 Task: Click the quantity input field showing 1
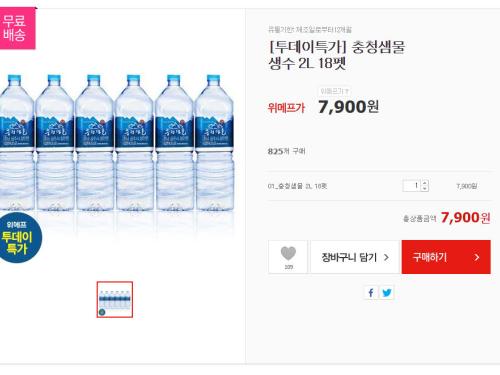[x=412, y=186]
